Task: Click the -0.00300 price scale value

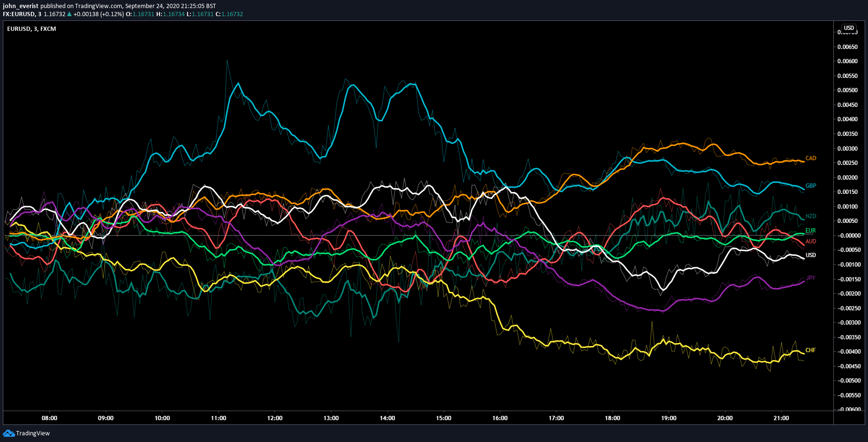Action: pos(849,323)
